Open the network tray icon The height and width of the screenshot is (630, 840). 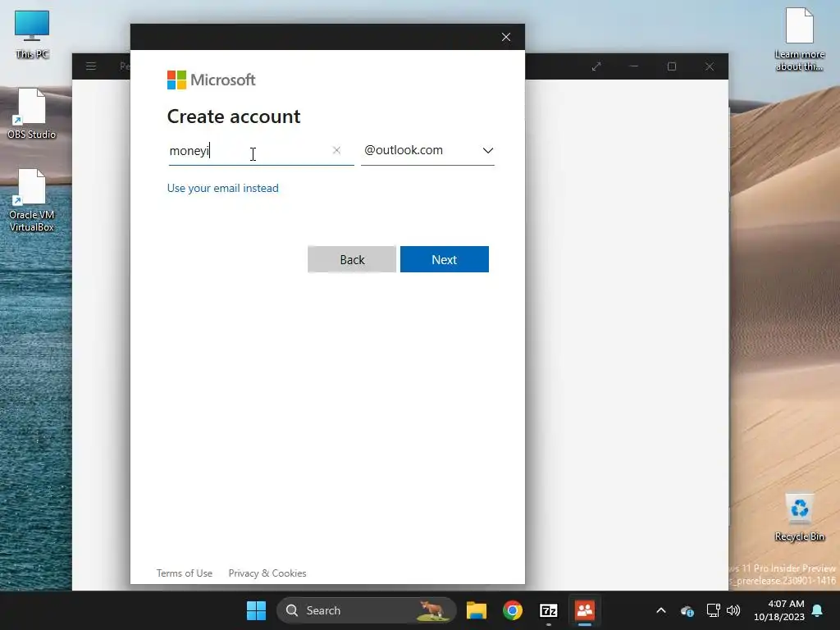click(x=713, y=610)
